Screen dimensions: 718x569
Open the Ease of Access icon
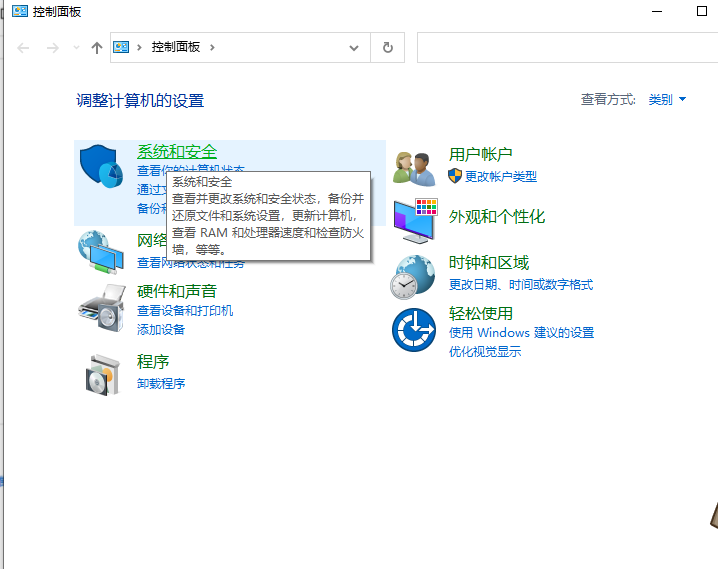[x=414, y=329]
